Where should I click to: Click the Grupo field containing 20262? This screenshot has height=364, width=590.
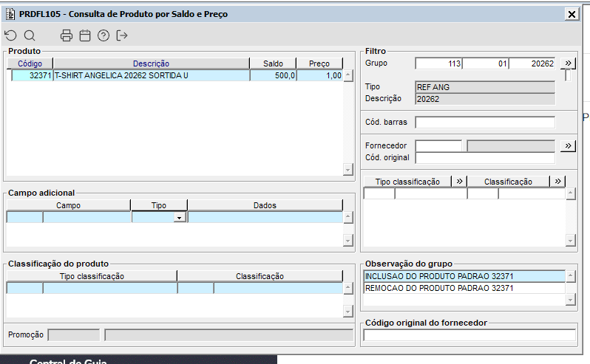click(532, 63)
